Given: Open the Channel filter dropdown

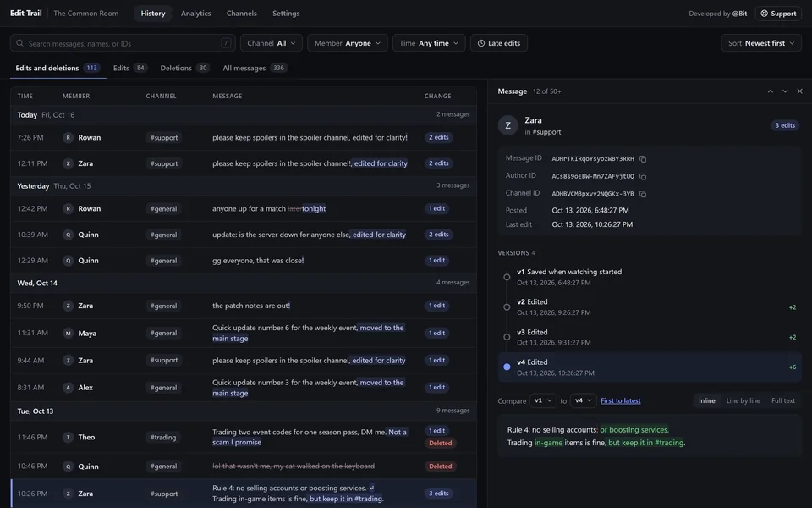Looking at the screenshot, I should [272, 43].
